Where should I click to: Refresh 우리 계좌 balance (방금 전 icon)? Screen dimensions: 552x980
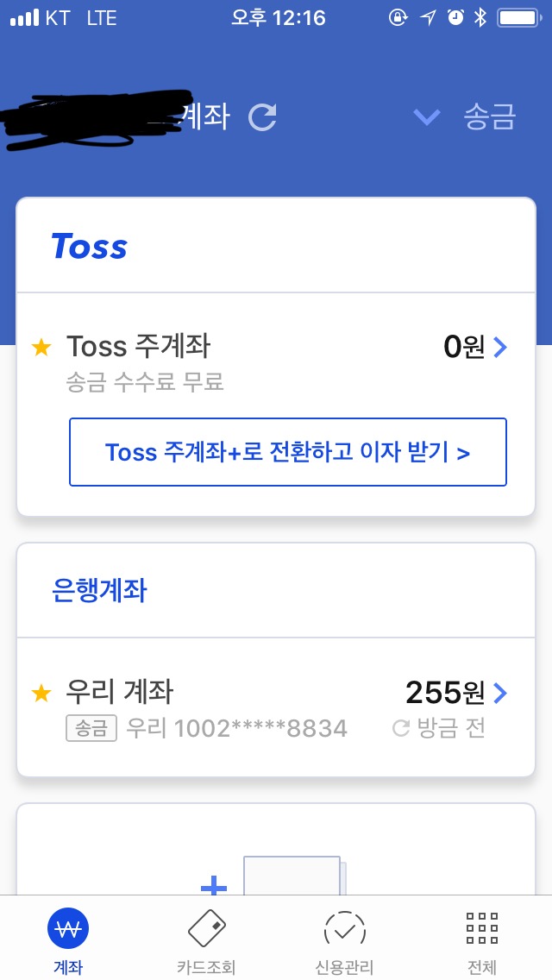[x=400, y=729]
